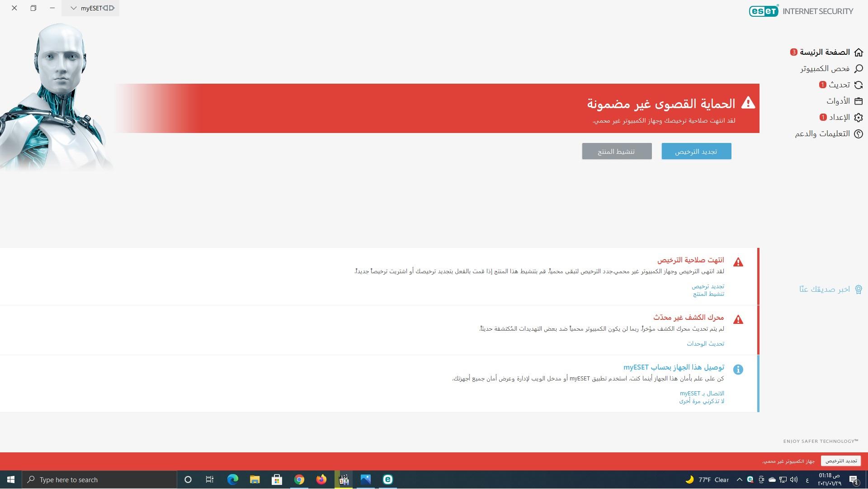Click the house icon beside الصفحة الرئيسة
The width and height of the screenshot is (868, 489).
pos(859,52)
